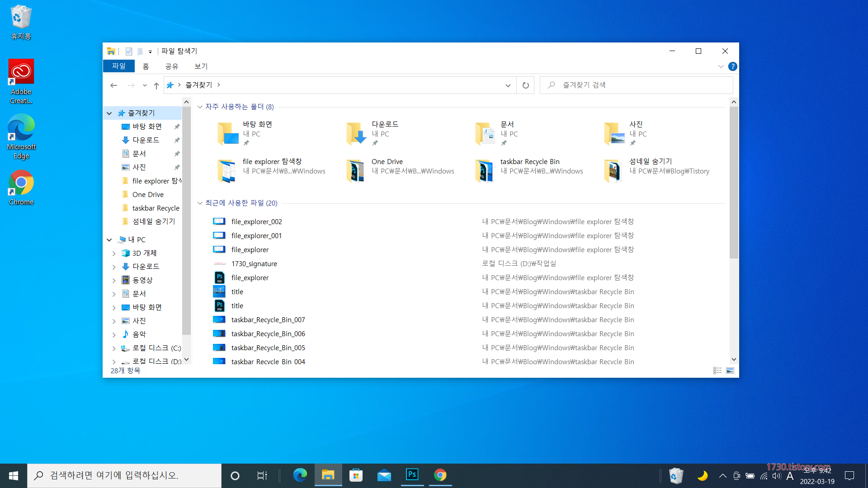Collapse the 최근에 사용한 파일 section
The image size is (868, 488).
(200, 203)
